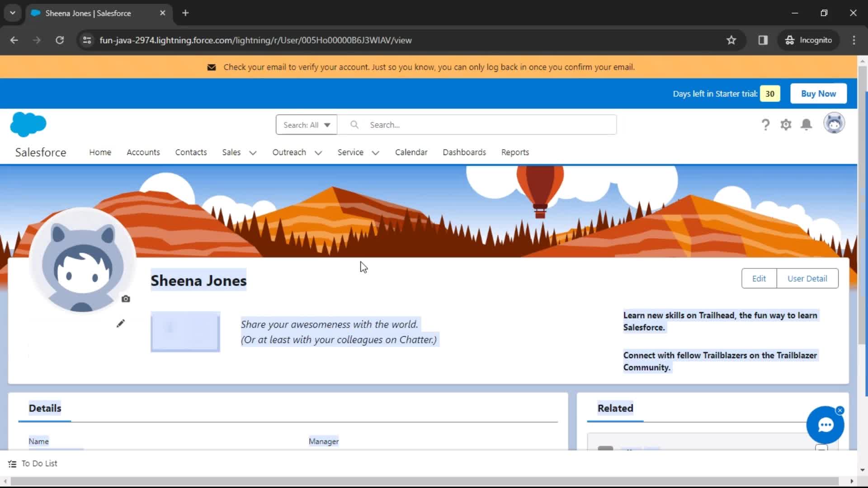Open the Search: All scope dropdown
This screenshot has width=868, height=488.
[x=307, y=125]
